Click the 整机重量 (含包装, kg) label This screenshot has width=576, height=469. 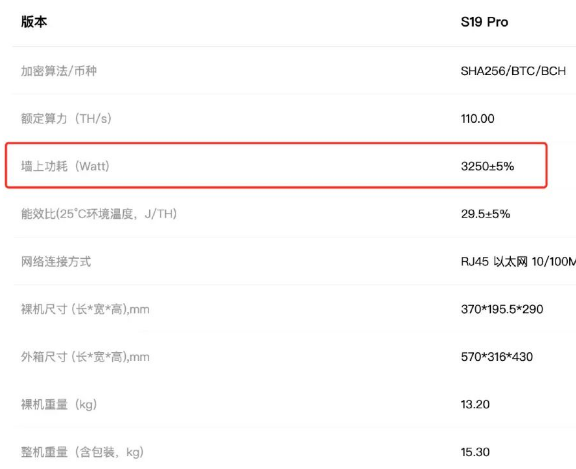pyautogui.click(x=82, y=452)
